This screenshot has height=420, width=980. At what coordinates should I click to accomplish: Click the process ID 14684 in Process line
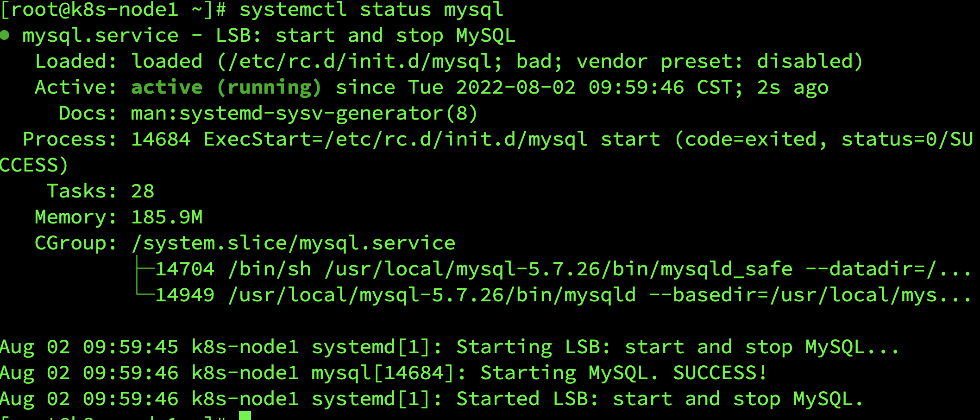(x=161, y=139)
